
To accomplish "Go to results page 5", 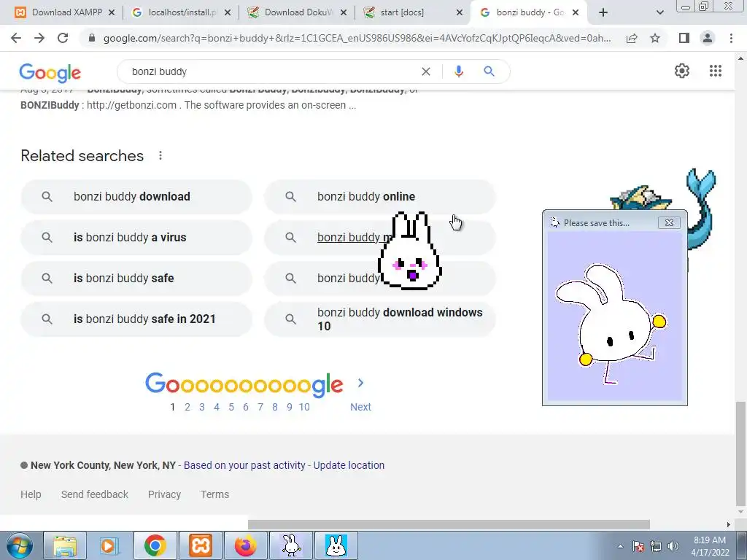I will click(x=231, y=407).
